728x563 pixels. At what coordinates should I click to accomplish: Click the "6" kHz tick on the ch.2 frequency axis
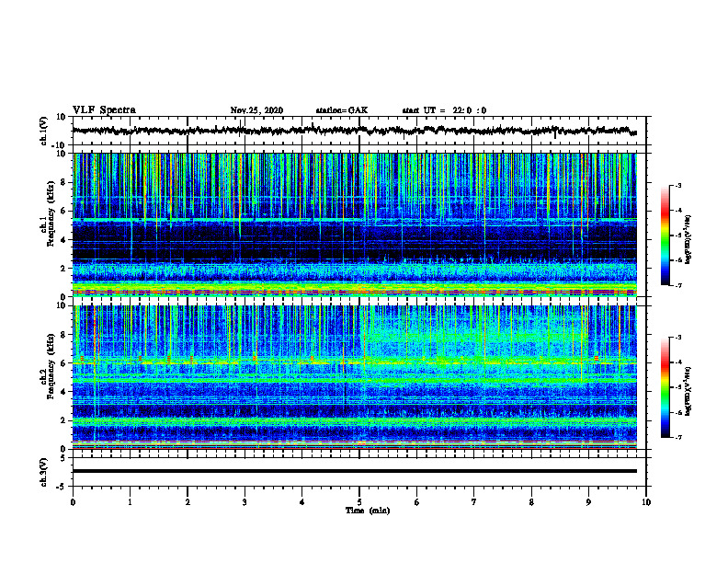click(65, 363)
